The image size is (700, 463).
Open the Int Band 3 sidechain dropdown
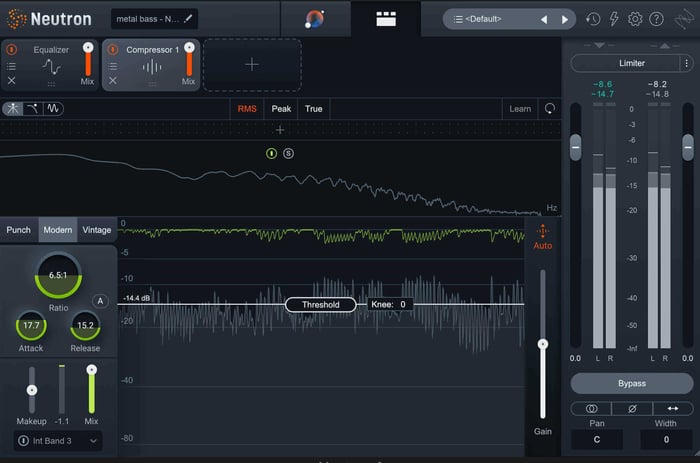point(58,441)
